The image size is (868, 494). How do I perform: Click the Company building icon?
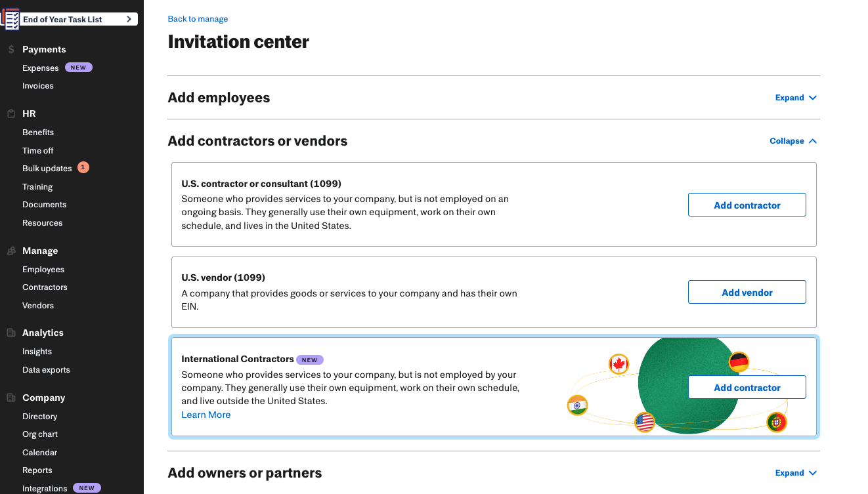tap(11, 398)
